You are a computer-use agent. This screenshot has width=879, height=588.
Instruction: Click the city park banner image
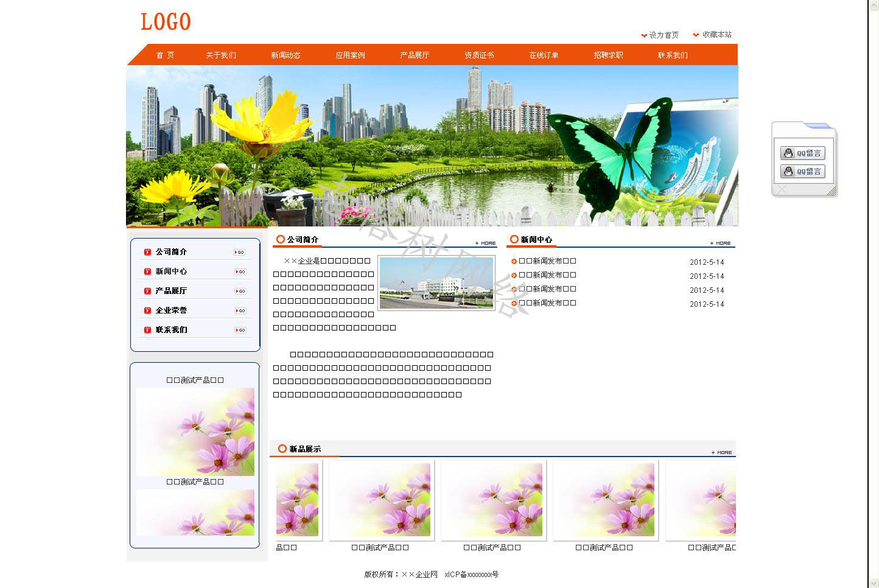(x=432, y=145)
